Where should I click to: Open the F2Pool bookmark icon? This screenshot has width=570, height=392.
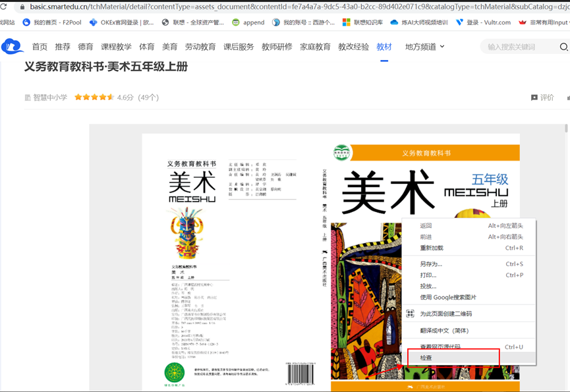point(26,22)
